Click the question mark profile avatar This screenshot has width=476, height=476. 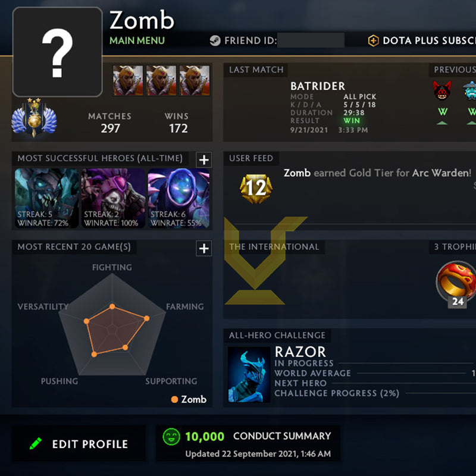(x=57, y=52)
